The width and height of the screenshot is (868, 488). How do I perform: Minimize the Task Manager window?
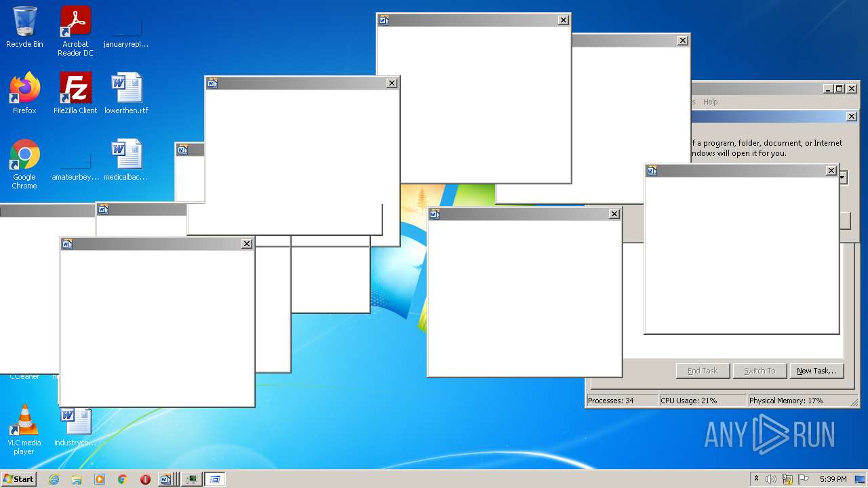pyautogui.click(x=828, y=89)
